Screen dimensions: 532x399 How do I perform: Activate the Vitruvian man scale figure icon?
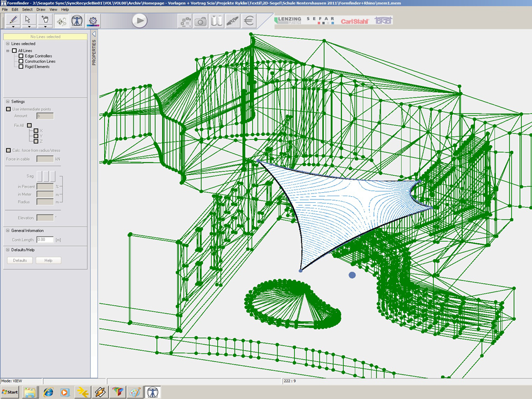point(78,21)
